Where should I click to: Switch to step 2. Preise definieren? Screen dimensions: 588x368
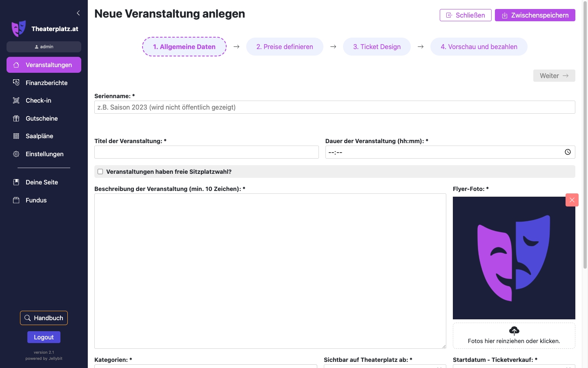pos(285,47)
